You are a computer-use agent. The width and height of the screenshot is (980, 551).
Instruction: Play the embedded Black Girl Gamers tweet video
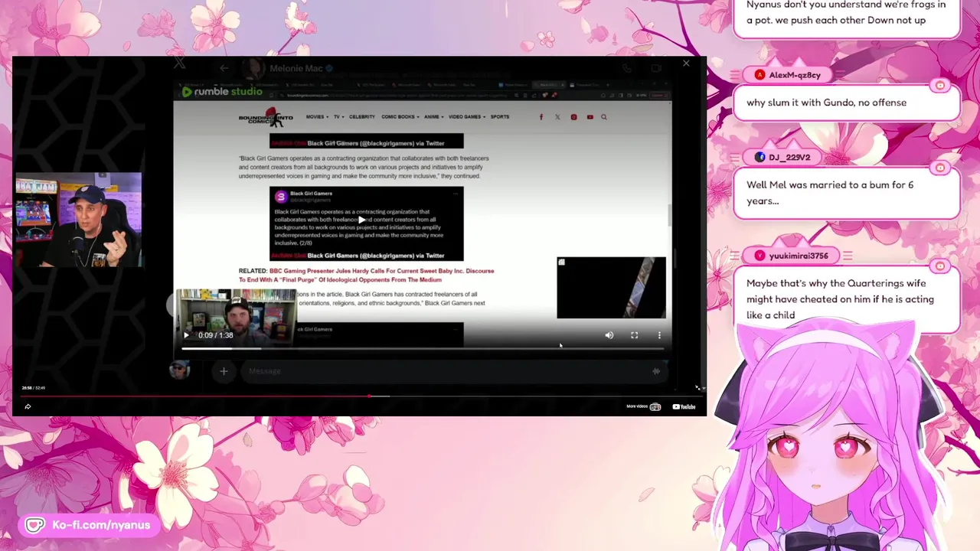coord(362,220)
